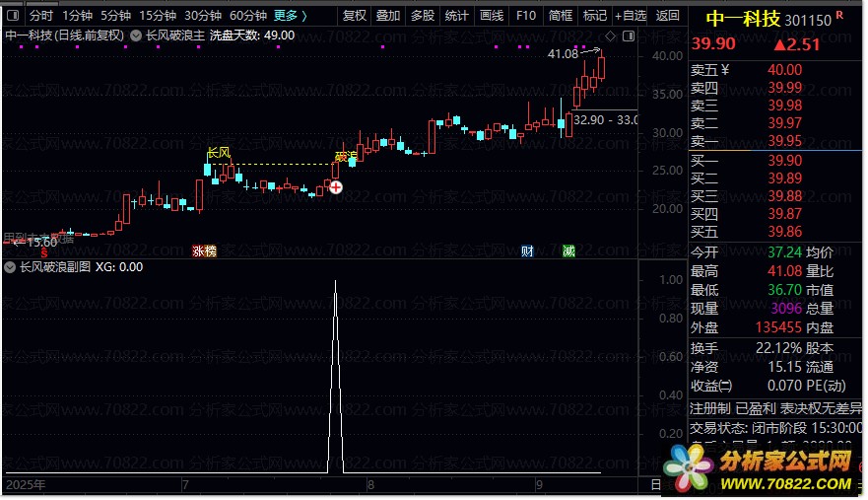The width and height of the screenshot is (868, 500).
Task: Switch to the 60分钟 timeframe
Action: click(x=248, y=16)
